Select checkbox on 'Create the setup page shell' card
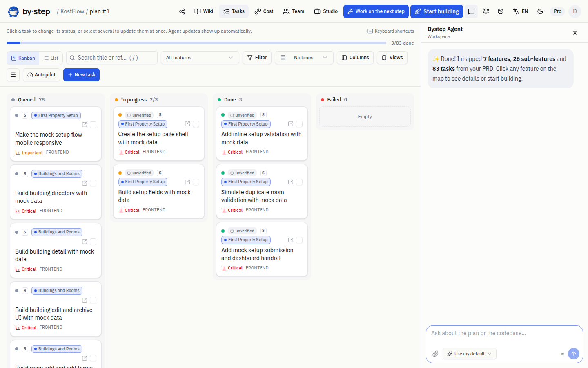Screen dimensions: 588x368 (x=196, y=124)
